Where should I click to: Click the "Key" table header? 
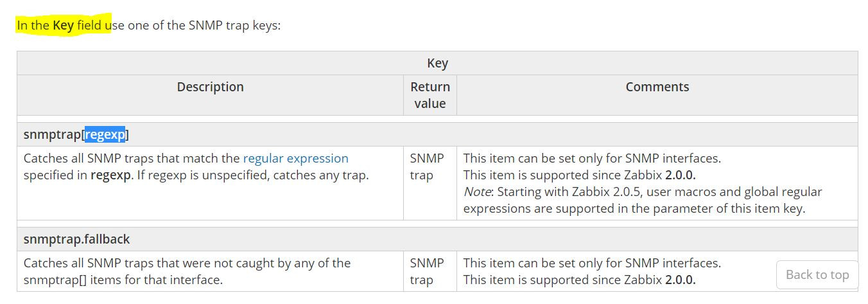coord(437,63)
